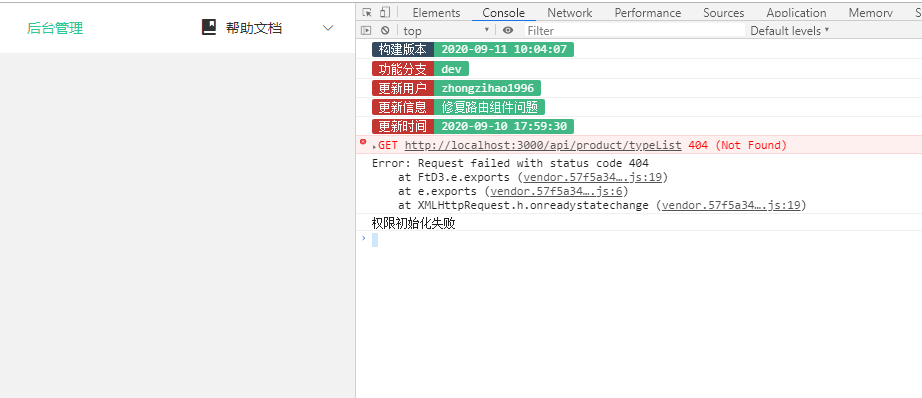Click 'Error: Request failed with status code 404'
This screenshot has width=922, height=398.
tap(510, 163)
